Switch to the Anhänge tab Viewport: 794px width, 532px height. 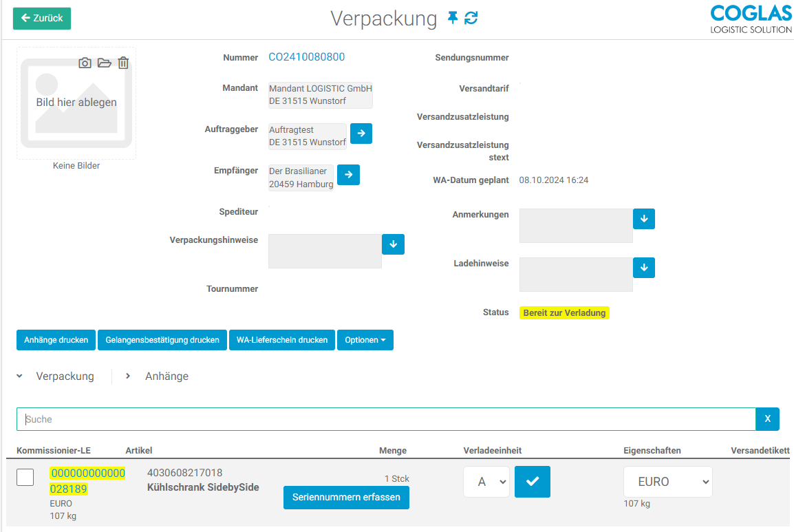[167, 376]
